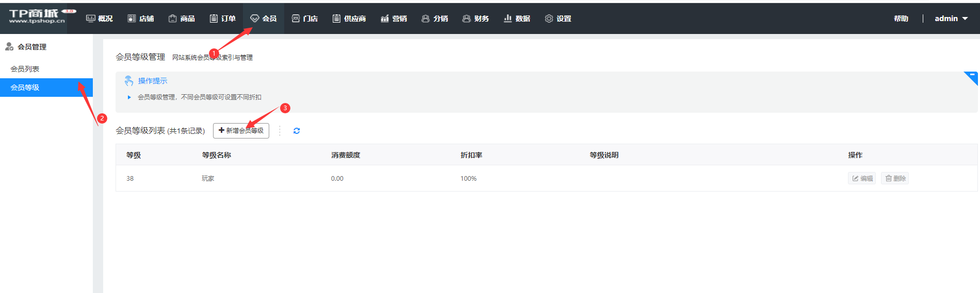Open the 概况 overview section
Screen dimensions: 980x293
tap(100, 19)
